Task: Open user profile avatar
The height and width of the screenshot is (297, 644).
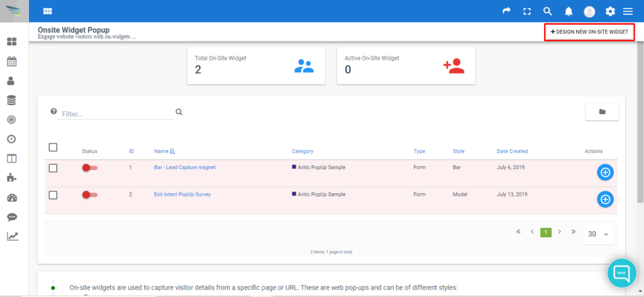Action: point(589,11)
